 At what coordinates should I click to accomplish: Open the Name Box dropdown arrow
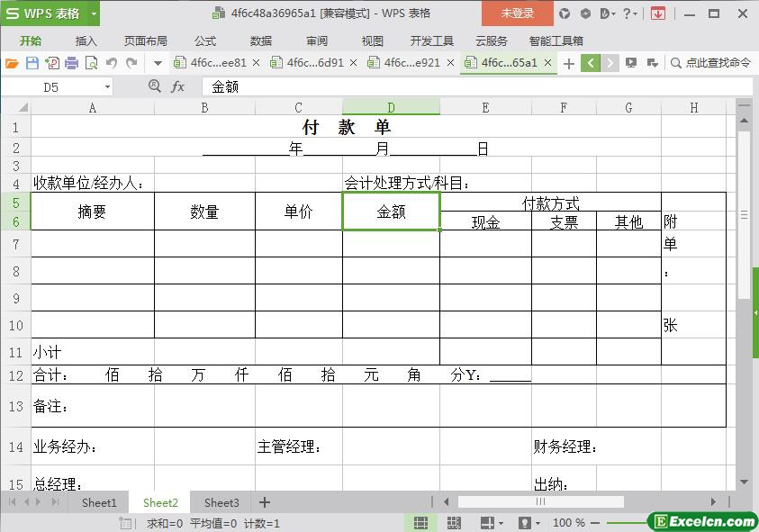tap(107, 87)
